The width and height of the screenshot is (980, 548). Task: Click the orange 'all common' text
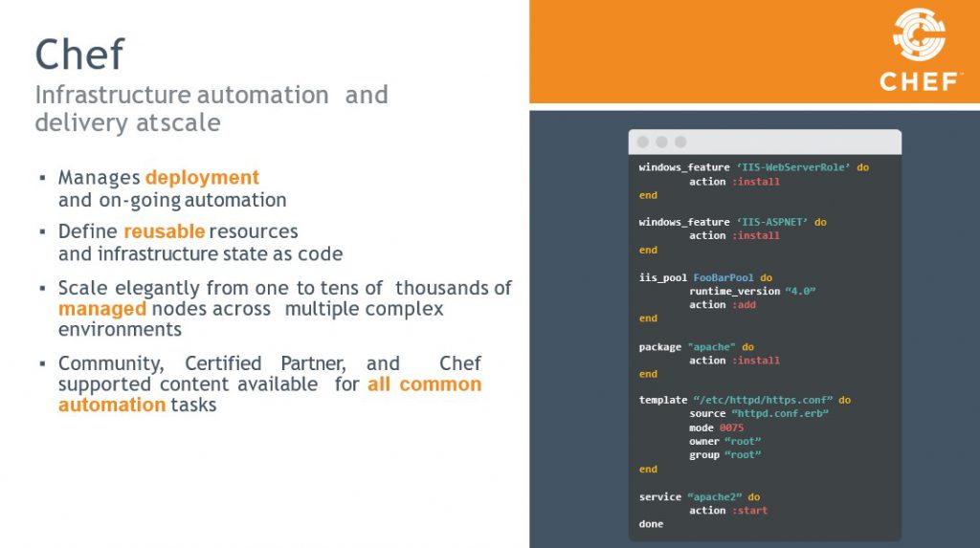[424, 384]
